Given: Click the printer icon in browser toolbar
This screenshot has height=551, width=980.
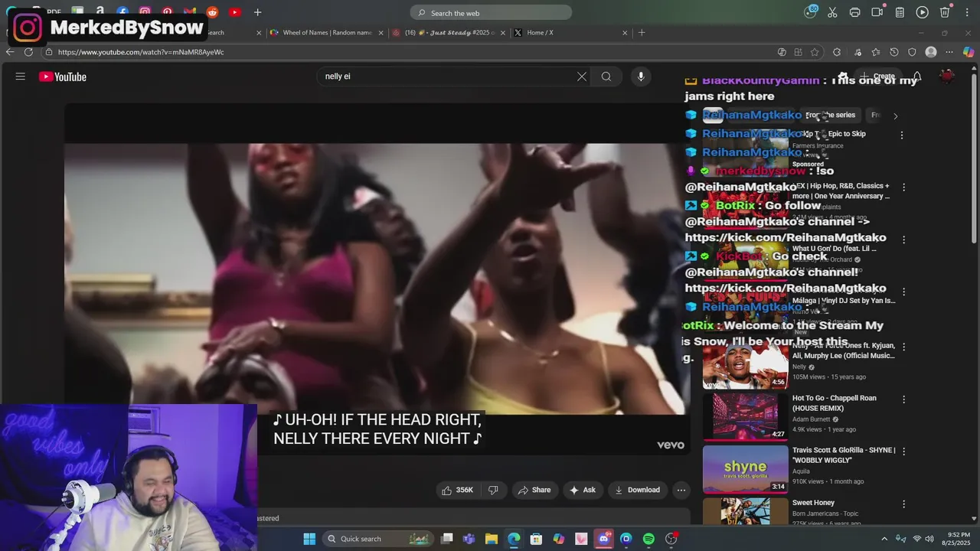Looking at the screenshot, I should tap(854, 12).
